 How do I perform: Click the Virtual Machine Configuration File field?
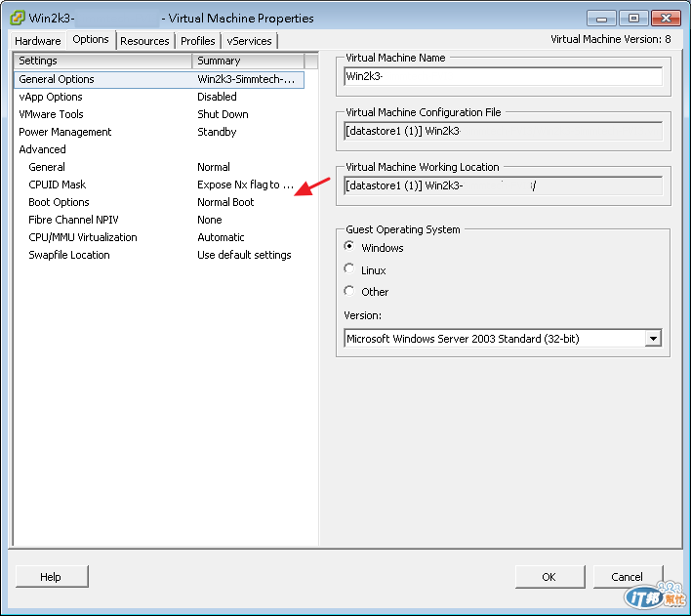pos(503,131)
